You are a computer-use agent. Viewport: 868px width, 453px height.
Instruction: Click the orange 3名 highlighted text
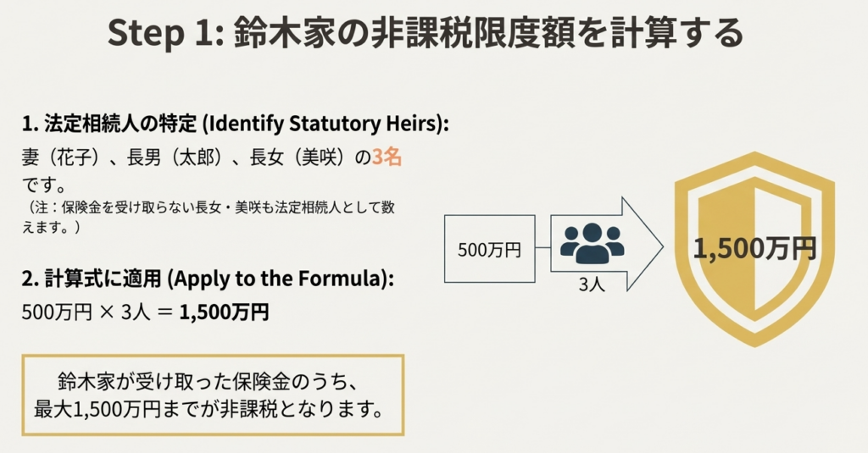pyautogui.click(x=387, y=157)
